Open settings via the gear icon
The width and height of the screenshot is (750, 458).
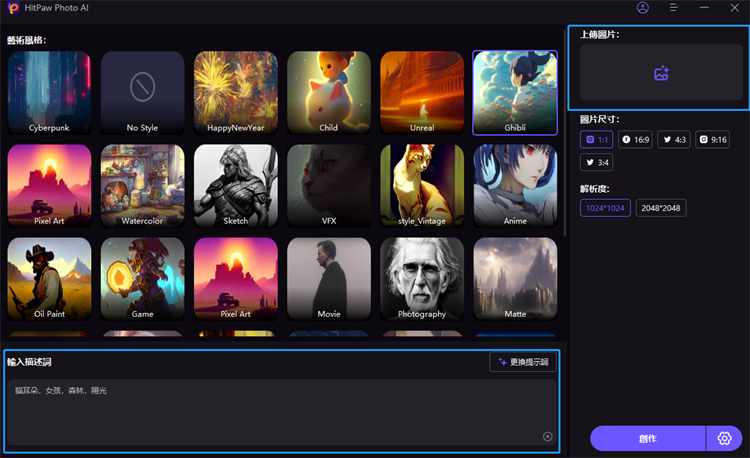click(x=725, y=438)
